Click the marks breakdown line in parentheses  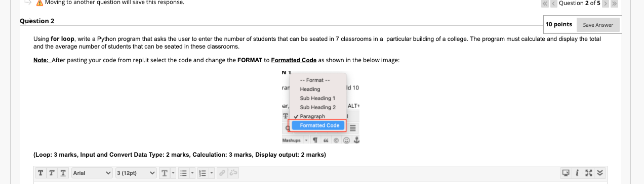[x=180, y=155]
